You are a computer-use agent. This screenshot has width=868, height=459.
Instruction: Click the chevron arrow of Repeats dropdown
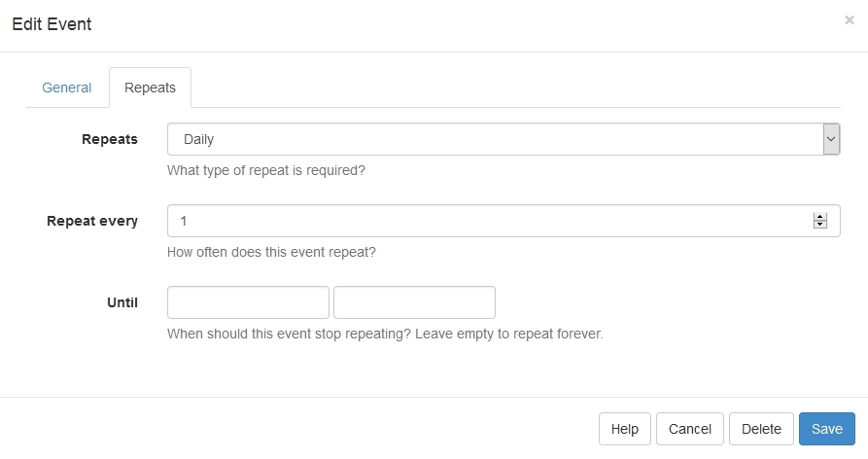(831, 139)
